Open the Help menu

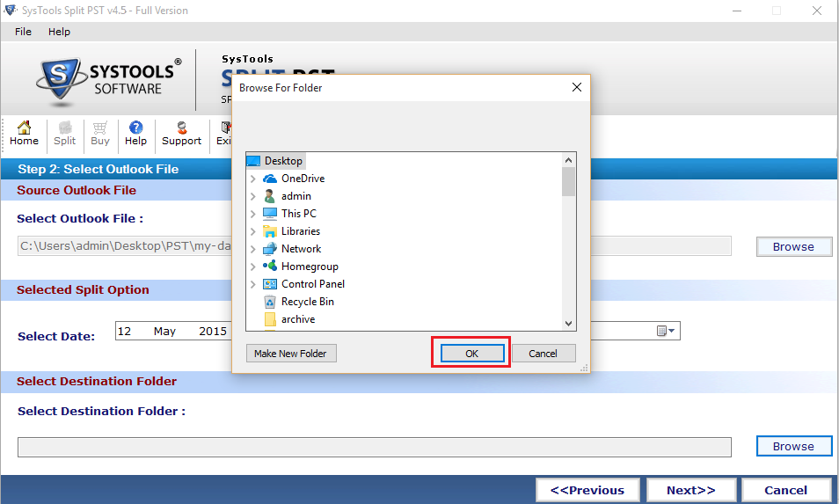tap(59, 32)
